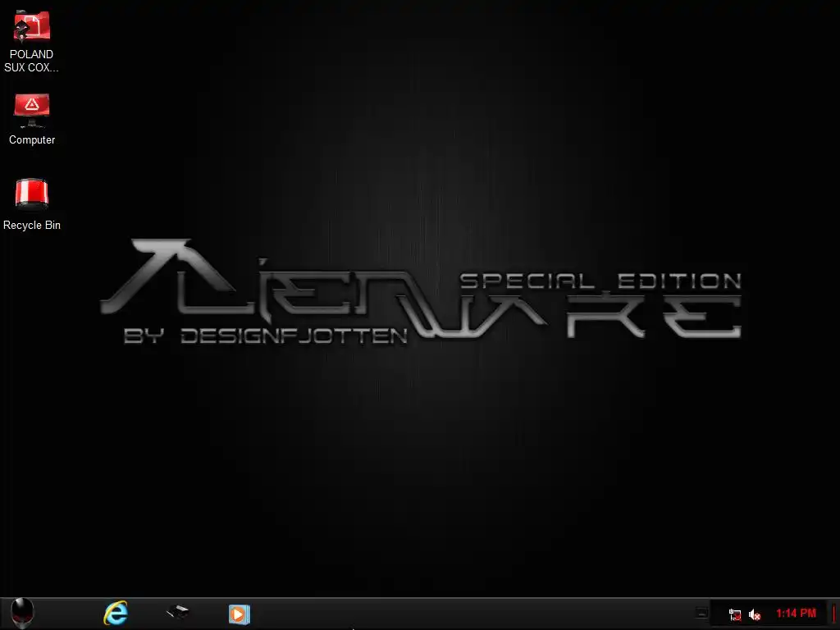Launch Windows Media Player from taskbar
Image resolution: width=840 pixels, height=630 pixels.
click(x=239, y=614)
